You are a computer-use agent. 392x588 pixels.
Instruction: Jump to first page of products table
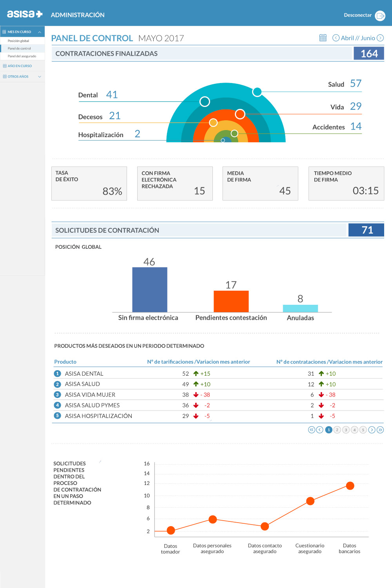(312, 430)
